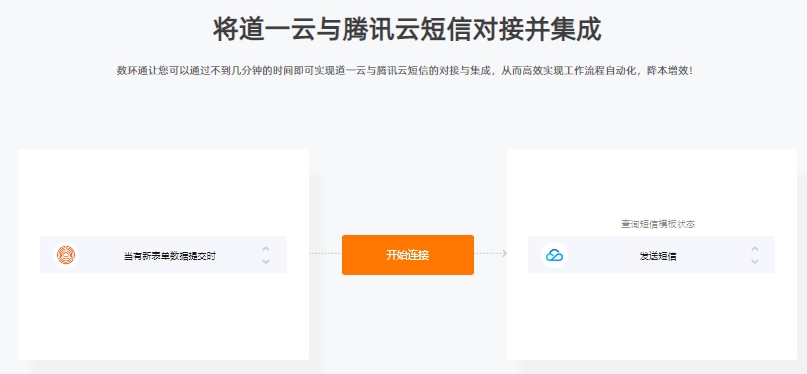807x374 pixels.
Task: Click down chevron in 当有新表单数据提交时 selector
Action: coord(266,261)
